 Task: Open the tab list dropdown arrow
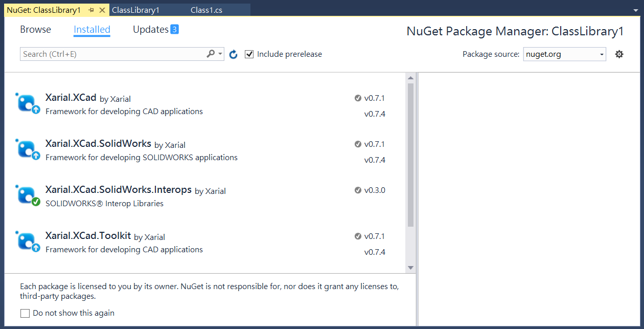pos(635,10)
